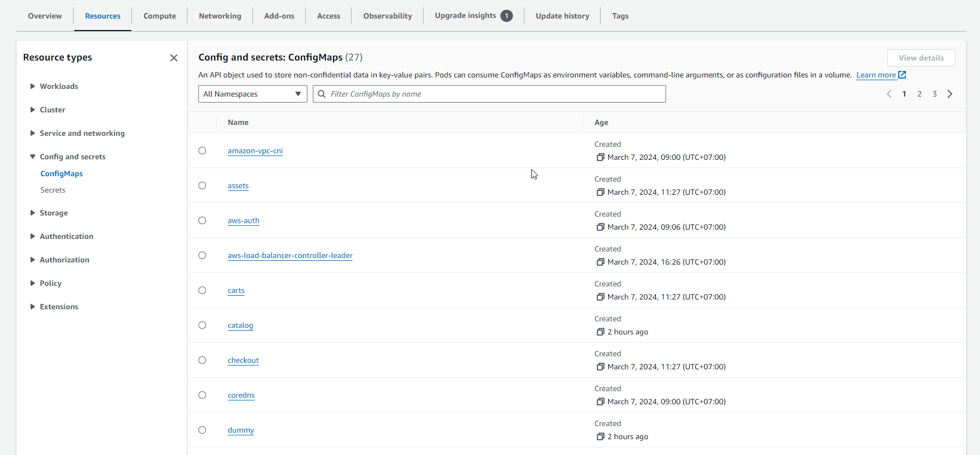Select Secrets in the sidebar

pos(53,190)
